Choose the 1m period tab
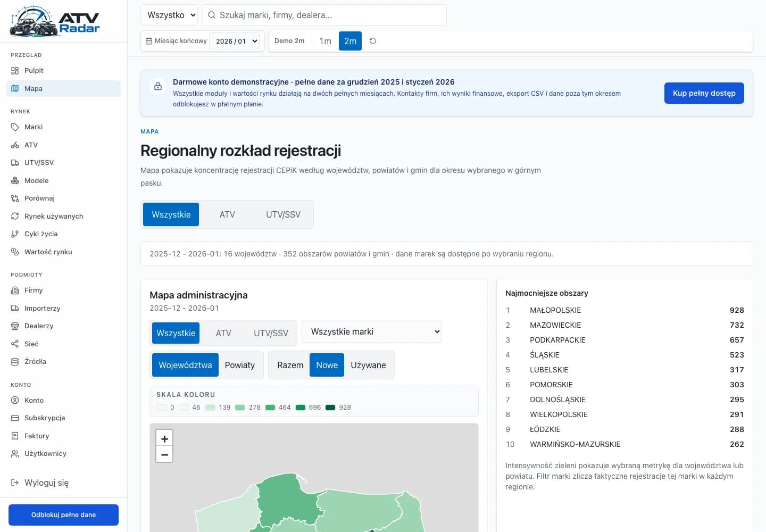Screen dimensions: 766x532 point(325,41)
